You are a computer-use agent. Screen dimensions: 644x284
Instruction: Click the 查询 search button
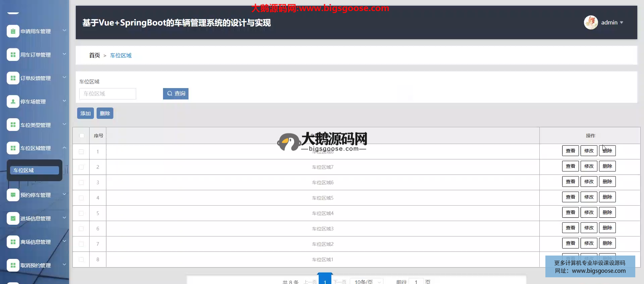coord(176,94)
